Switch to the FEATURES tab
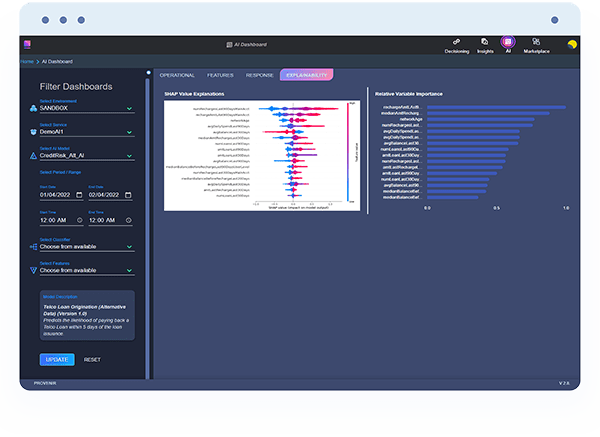 click(x=220, y=75)
